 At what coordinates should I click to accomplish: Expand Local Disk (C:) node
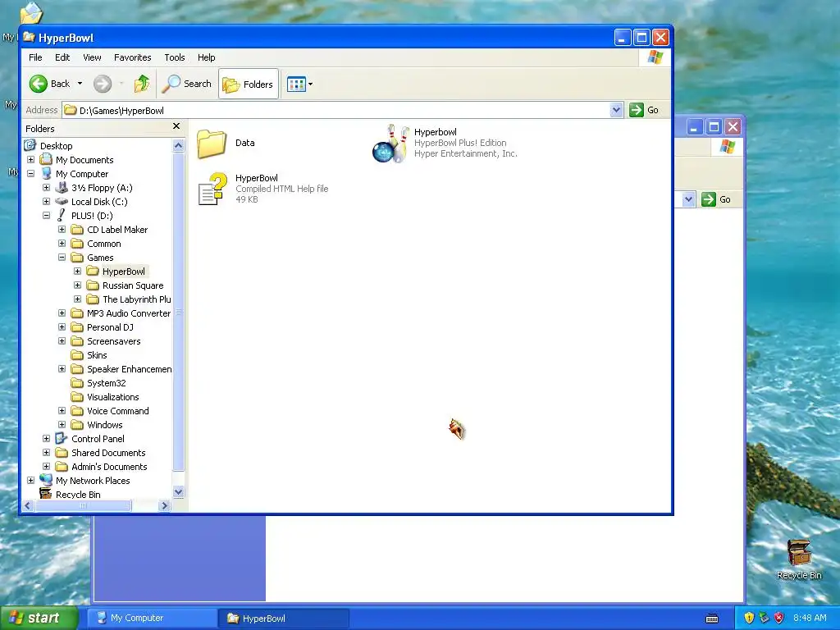[46, 202]
